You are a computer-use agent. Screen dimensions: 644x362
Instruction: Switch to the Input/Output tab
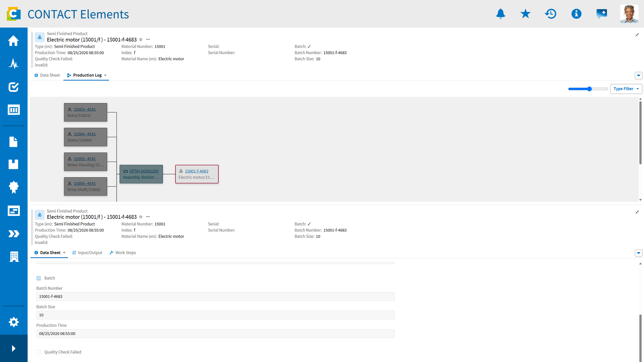pyautogui.click(x=87, y=253)
